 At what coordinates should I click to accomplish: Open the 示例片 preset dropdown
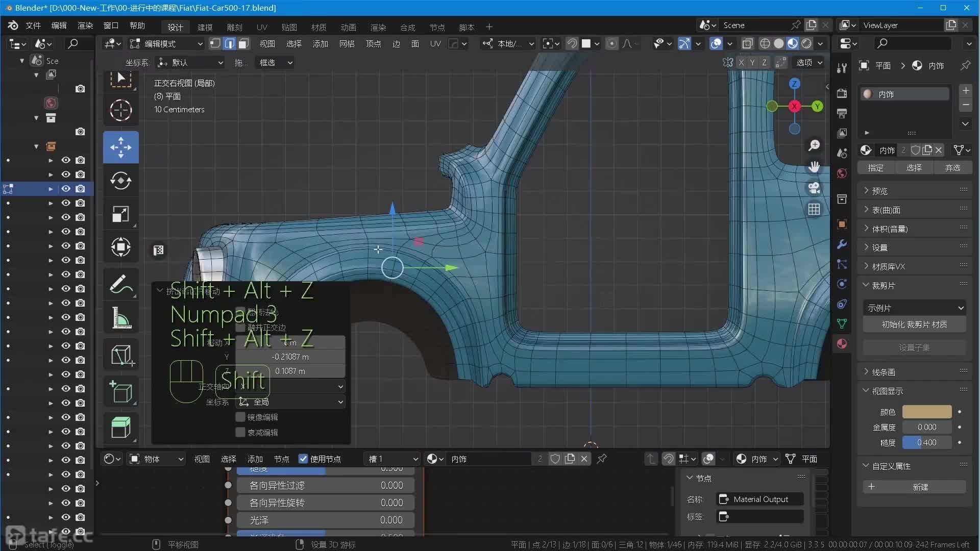pyautogui.click(x=914, y=308)
